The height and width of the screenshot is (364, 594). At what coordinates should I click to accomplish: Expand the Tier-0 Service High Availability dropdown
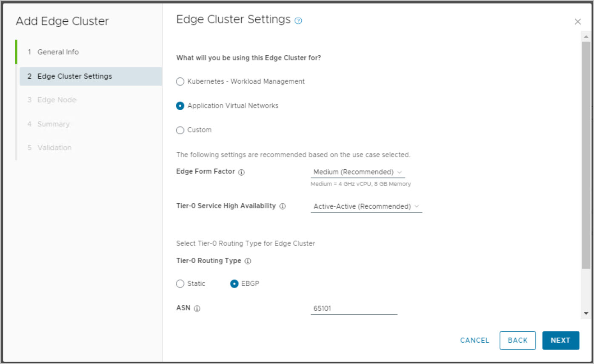coord(366,207)
